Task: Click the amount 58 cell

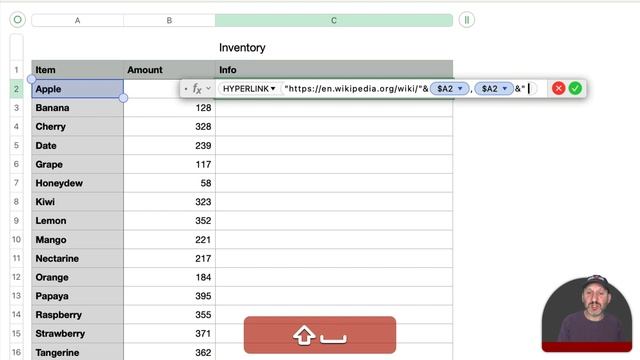Action: point(169,183)
